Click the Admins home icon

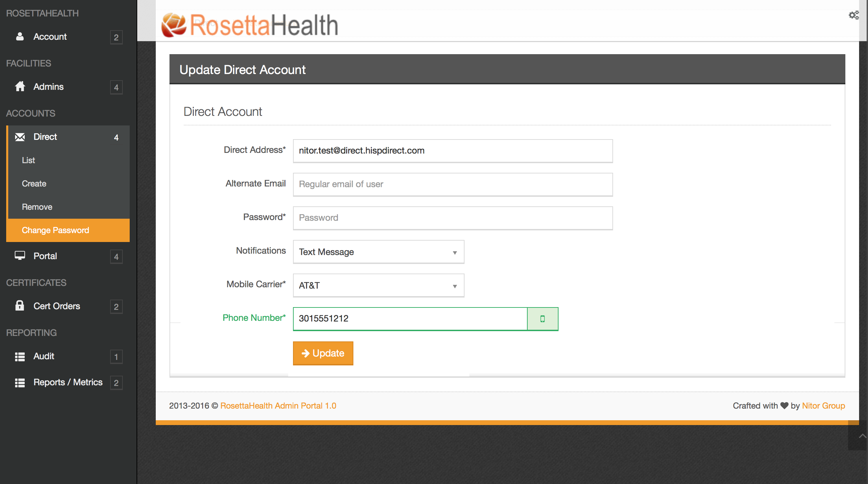(20, 87)
